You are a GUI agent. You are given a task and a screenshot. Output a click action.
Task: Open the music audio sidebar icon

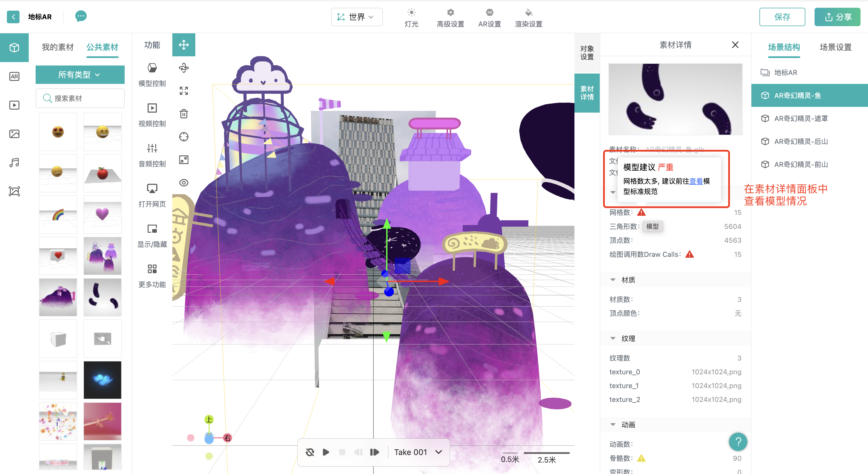click(14, 163)
